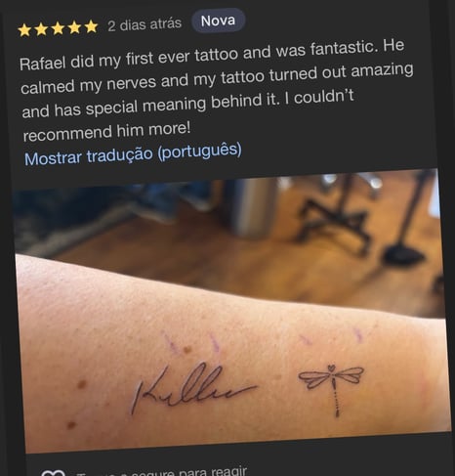The width and height of the screenshot is (455, 476).
Task: Open the tattoo review photo
Action: [231, 311]
